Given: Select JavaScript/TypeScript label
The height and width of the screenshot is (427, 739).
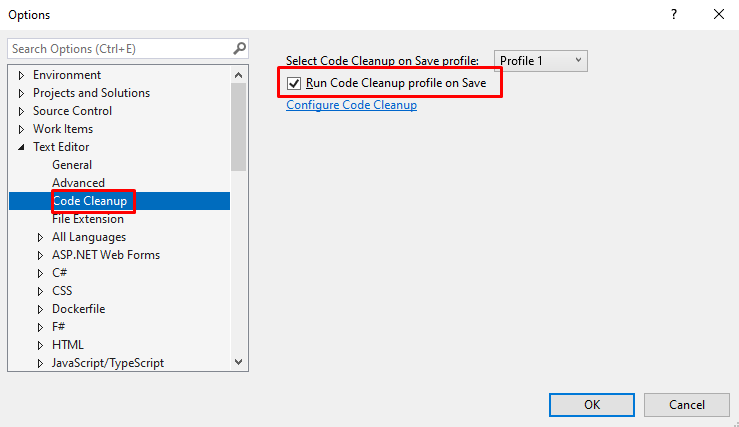Looking at the screenshot, I should click(x=108, y=363).
